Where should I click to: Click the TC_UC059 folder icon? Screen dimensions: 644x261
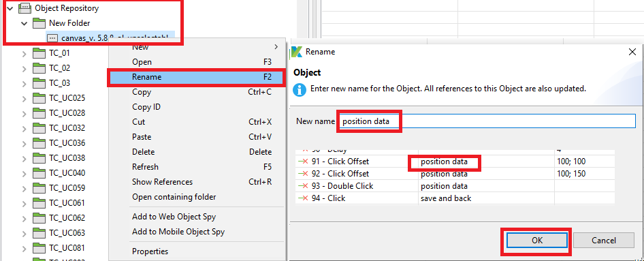(x=39, y=188)
